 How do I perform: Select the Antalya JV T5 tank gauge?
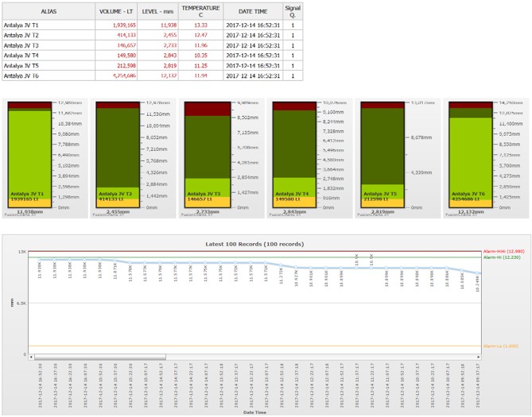coord(384,155)
